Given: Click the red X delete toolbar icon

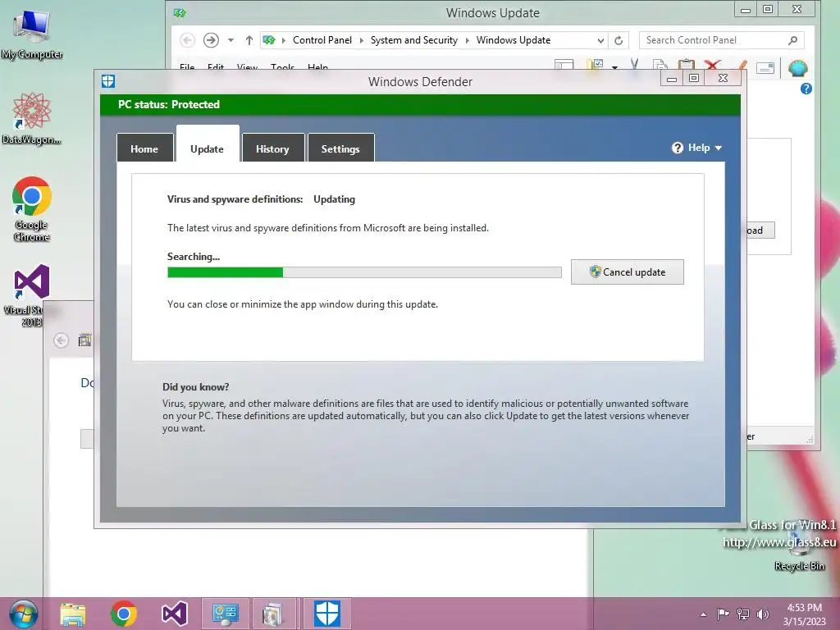Looking at the screenshot, I should pyautogui.click(x=713, y=66).
